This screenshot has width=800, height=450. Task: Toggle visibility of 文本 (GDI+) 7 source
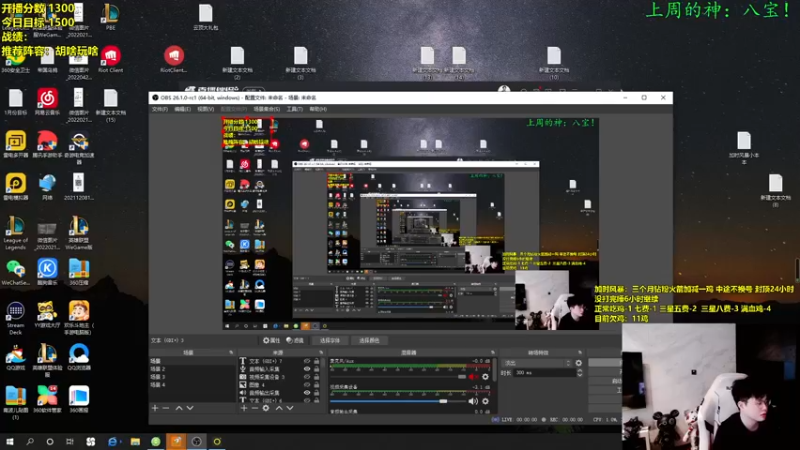point(307,361)
